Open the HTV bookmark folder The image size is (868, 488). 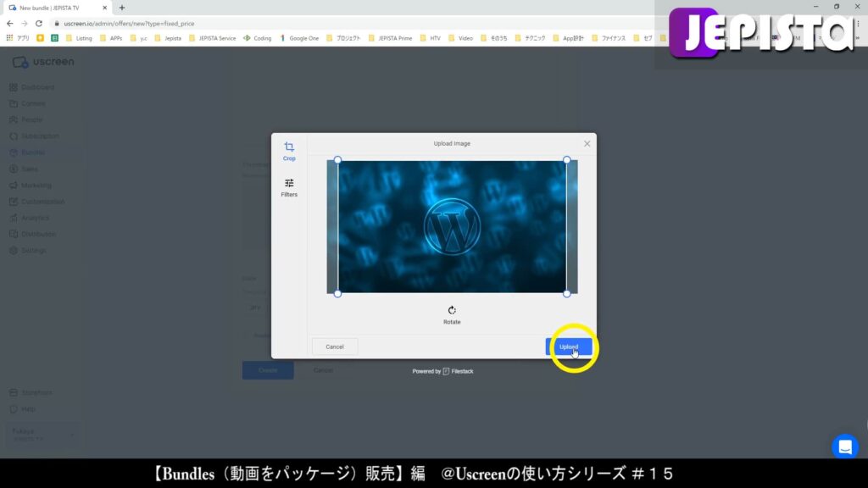[x=430, y=38]
